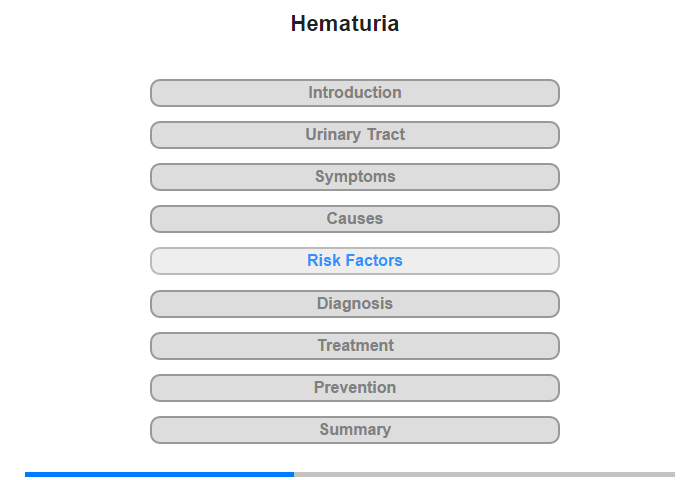Click the gray unfilled portion of progress bar
Image resolution: width=700 pixels, height=480 pixels.
point(484,474)
